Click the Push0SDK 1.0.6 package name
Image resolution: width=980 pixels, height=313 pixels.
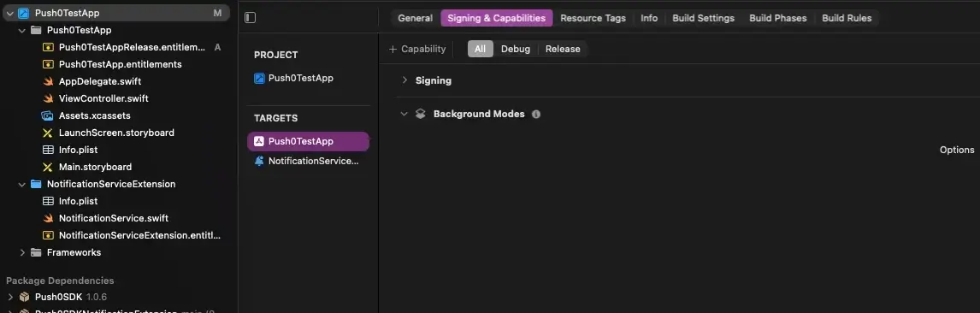point(71,297)
